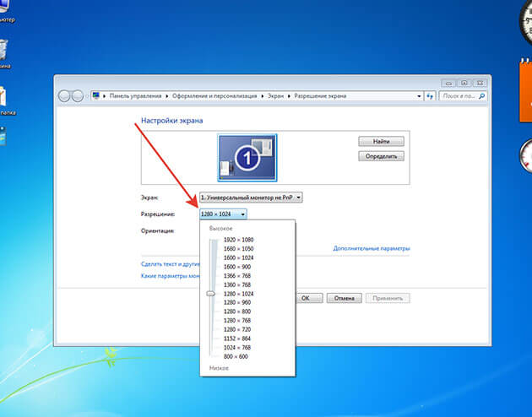Click the control panel icon in address bar

(x=96, y=95)
